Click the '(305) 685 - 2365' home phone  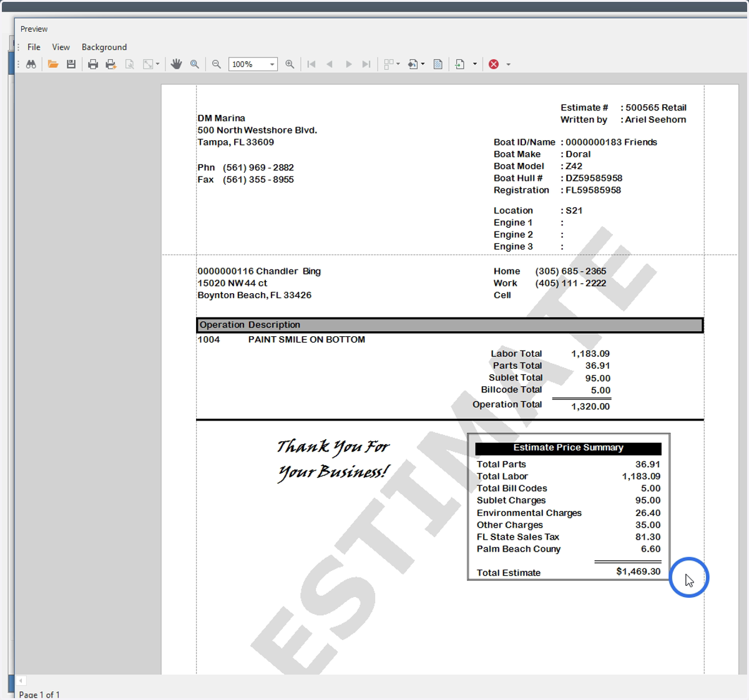570,271
